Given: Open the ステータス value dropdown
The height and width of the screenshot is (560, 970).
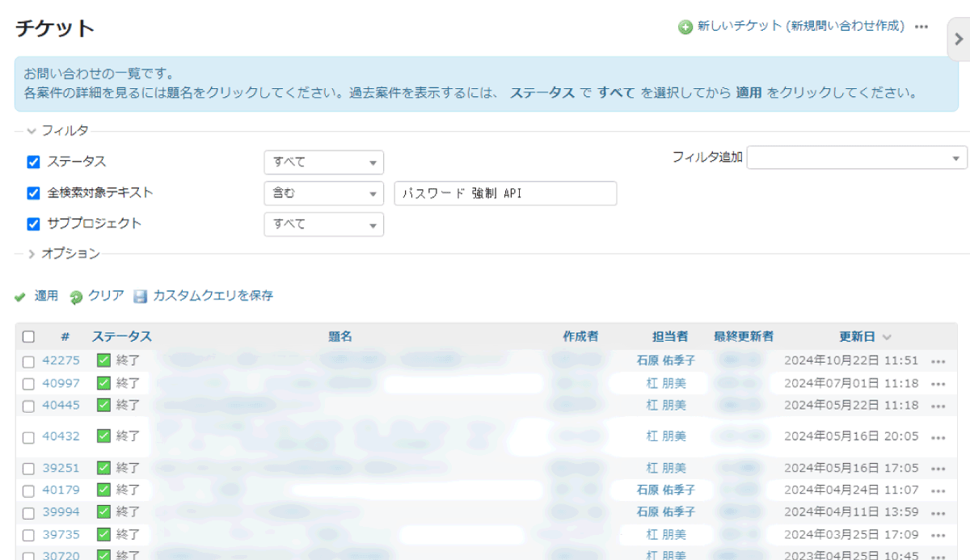Looking at the screenshot, I should pos(323,162).
